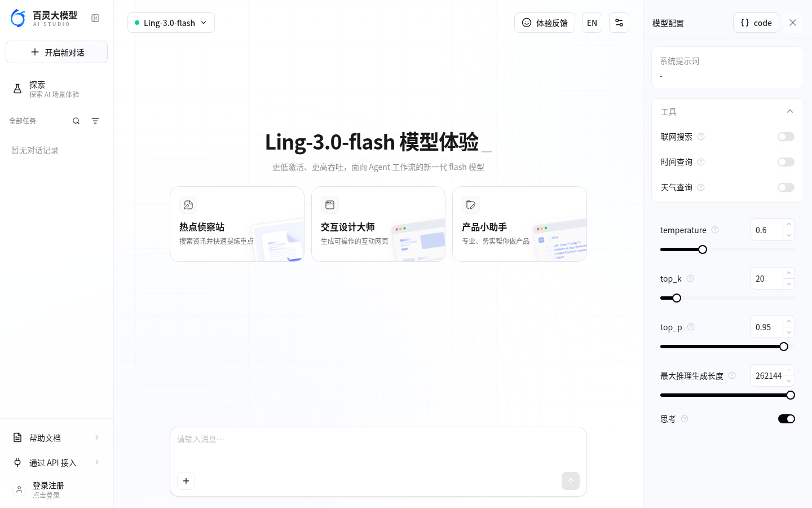Increase top_k with the up arrow
The height and width of the screenshot is (508, 812).
click(789, 273)
